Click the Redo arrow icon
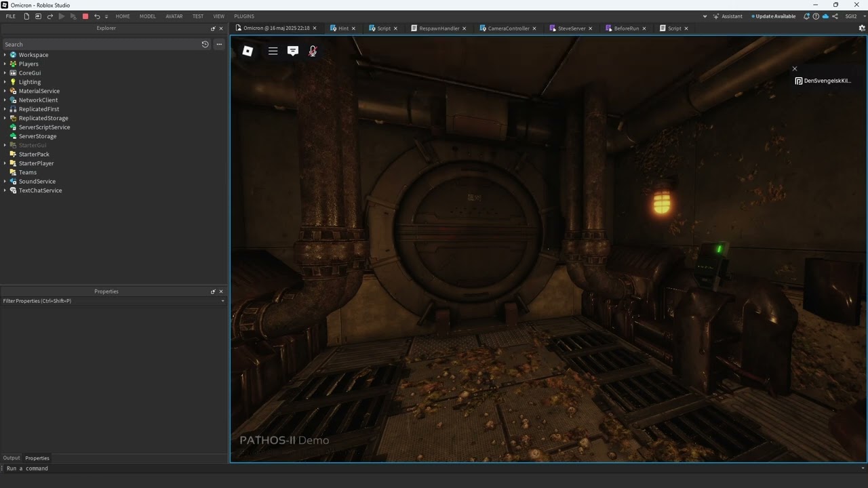This screenshot has height=488, width=868. tap(50, 16)
